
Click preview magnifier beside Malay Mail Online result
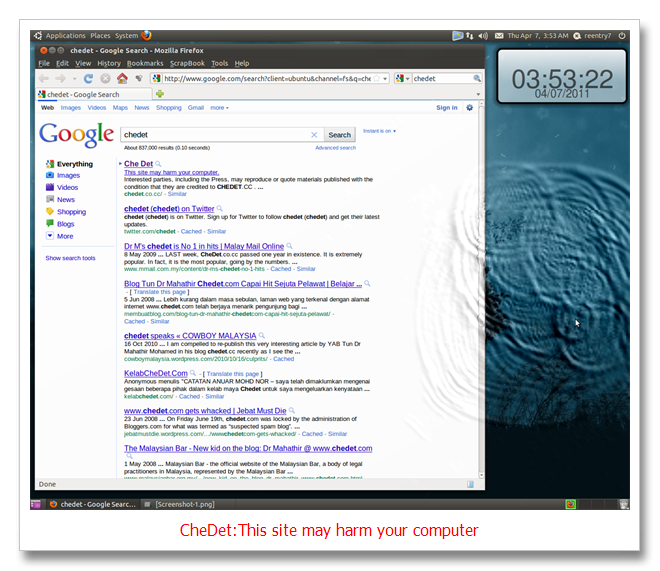click(289, 246)
